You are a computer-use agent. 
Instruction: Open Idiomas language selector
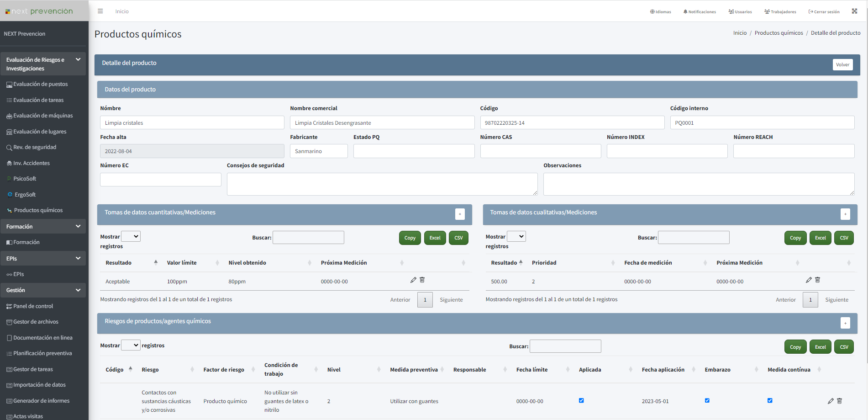(x=661, y=12)
